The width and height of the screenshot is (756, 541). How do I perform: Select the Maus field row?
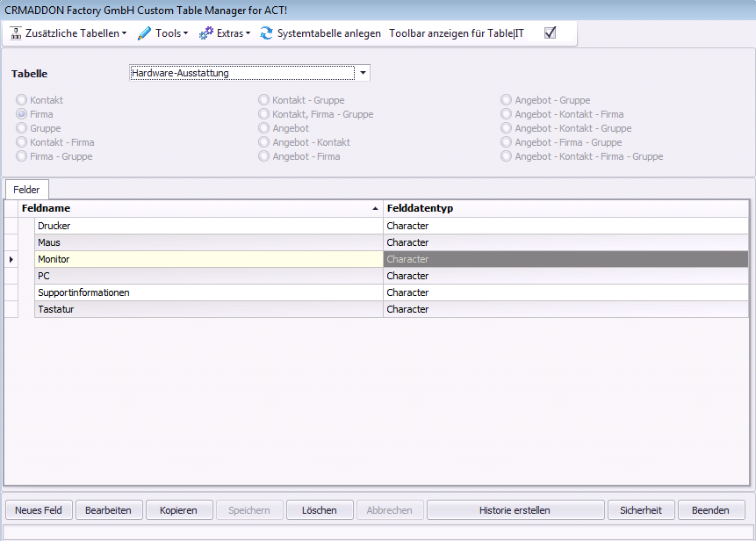pyautogui.click(x=209, y=242)
